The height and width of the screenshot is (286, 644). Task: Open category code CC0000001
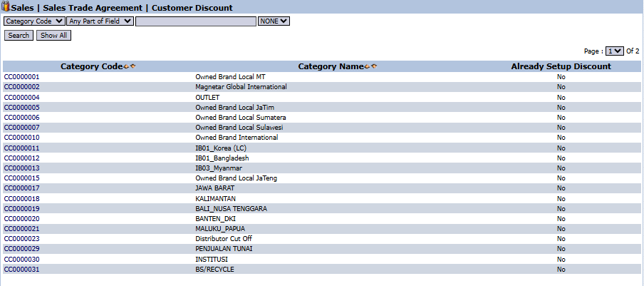pyautogui.click(x=22, y=76)
